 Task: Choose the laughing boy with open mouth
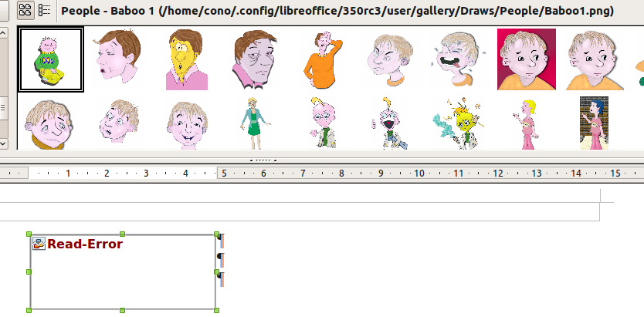click(459, 60)
